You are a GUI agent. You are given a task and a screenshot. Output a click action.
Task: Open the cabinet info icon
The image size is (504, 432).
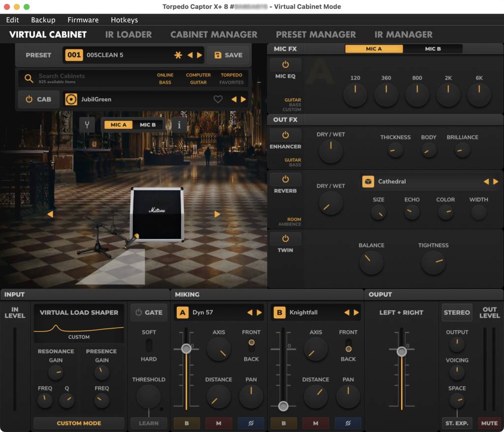[179, 124]
